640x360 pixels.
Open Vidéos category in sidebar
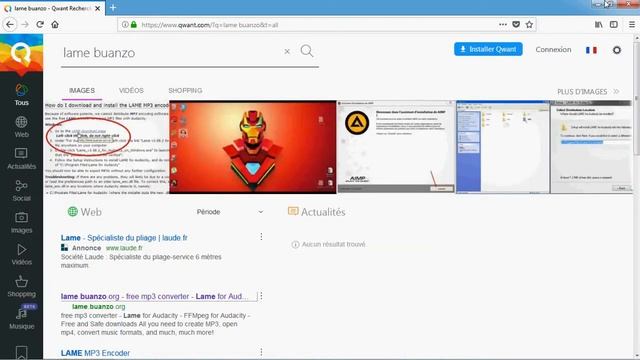coord(21,255)
